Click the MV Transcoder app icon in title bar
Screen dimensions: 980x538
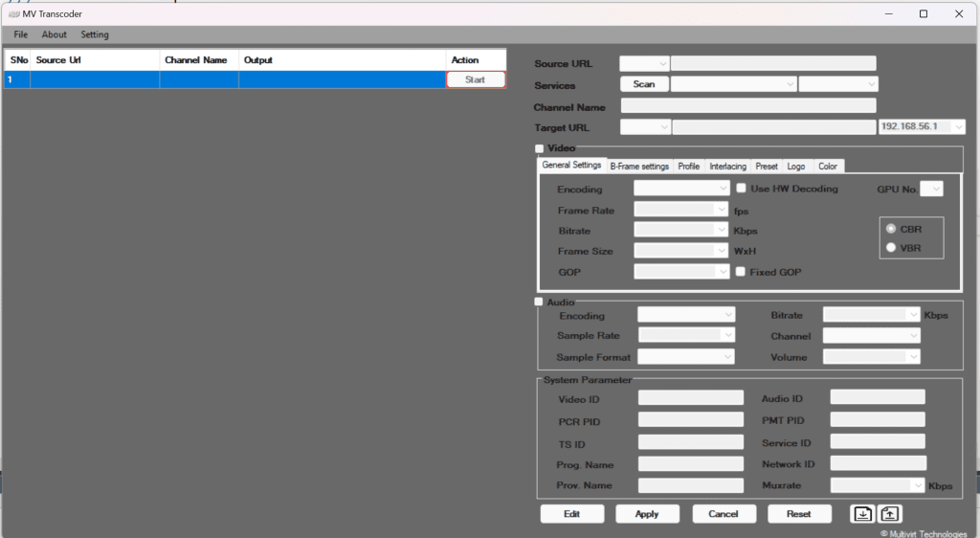(x=12, y=13)
